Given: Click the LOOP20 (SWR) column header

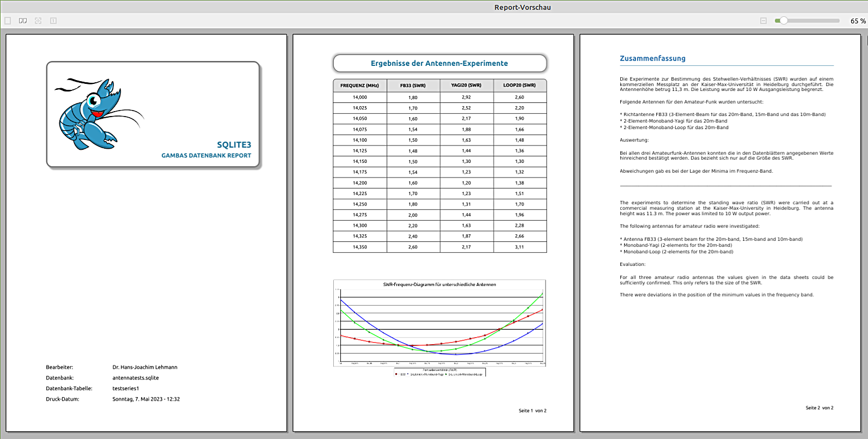Looking at the screenshot, I should pos(519,86).
